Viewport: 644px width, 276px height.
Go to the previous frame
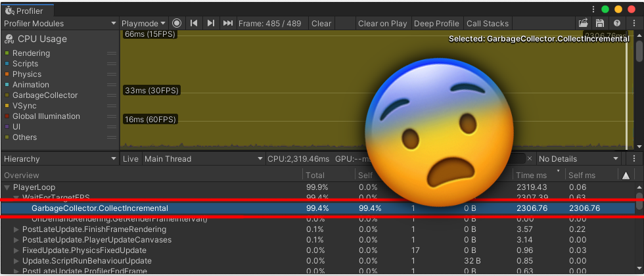pos(194,24)
